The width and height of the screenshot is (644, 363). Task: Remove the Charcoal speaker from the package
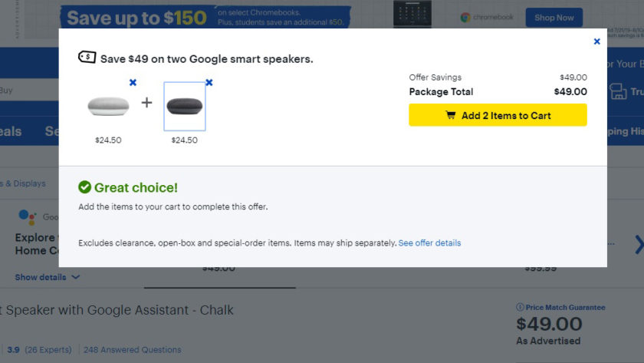pos(209,83)
